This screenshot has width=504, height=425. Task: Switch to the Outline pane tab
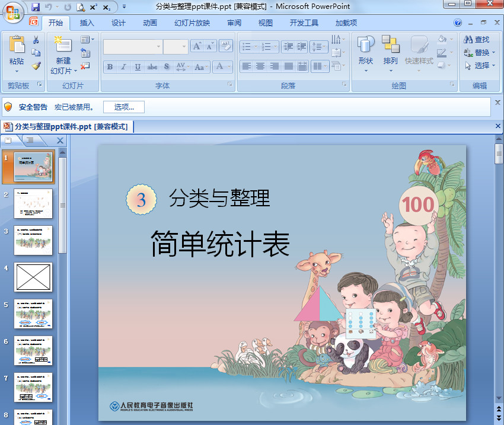click(30, 140)
